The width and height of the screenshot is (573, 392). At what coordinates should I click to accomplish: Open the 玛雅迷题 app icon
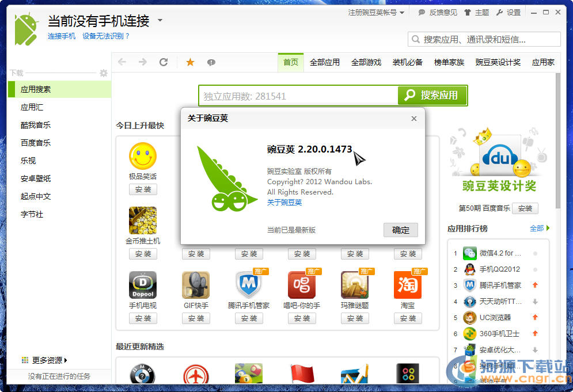point(355,285)
